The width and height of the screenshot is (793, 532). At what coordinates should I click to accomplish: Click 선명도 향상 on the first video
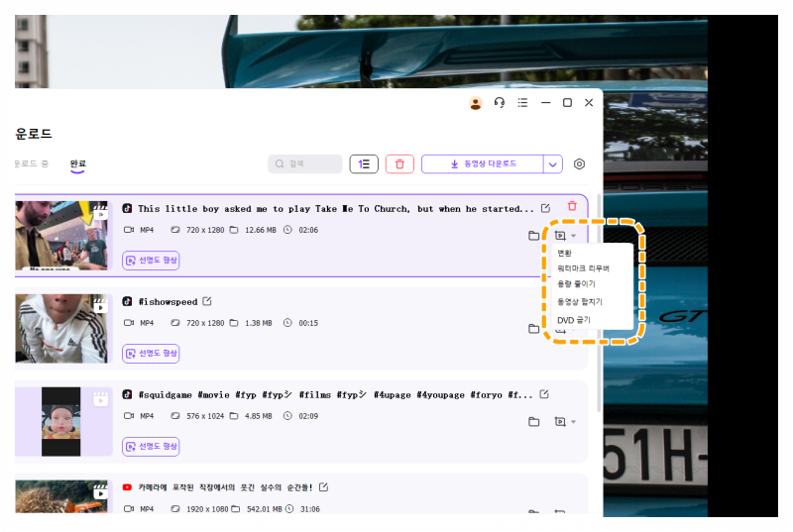[x=151, y=261]
